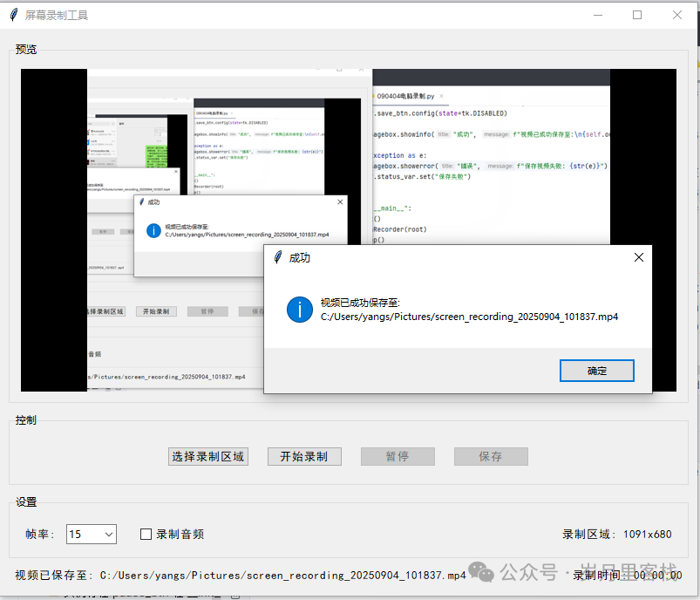Click the 录制区域: 1091x680 text

click(617, 535)
